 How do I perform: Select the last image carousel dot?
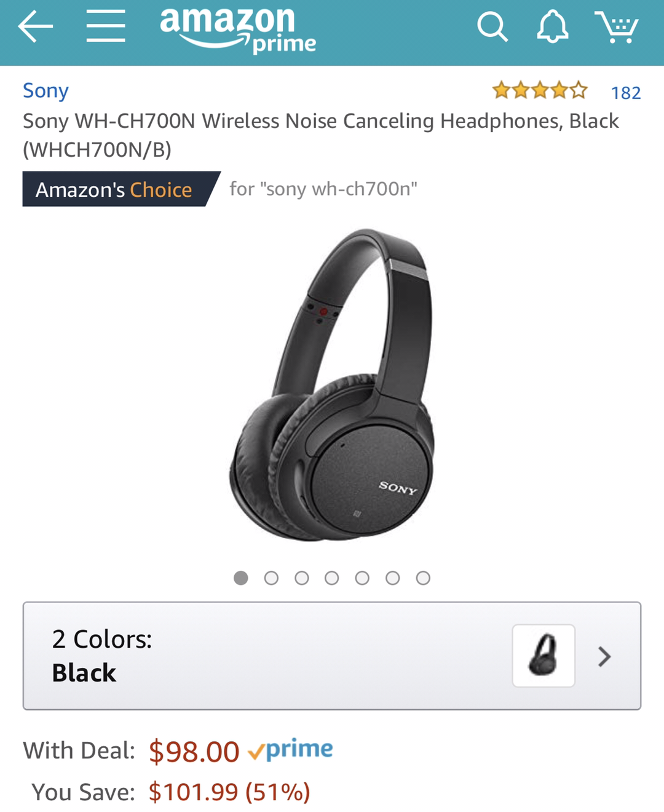click(423, 578)
